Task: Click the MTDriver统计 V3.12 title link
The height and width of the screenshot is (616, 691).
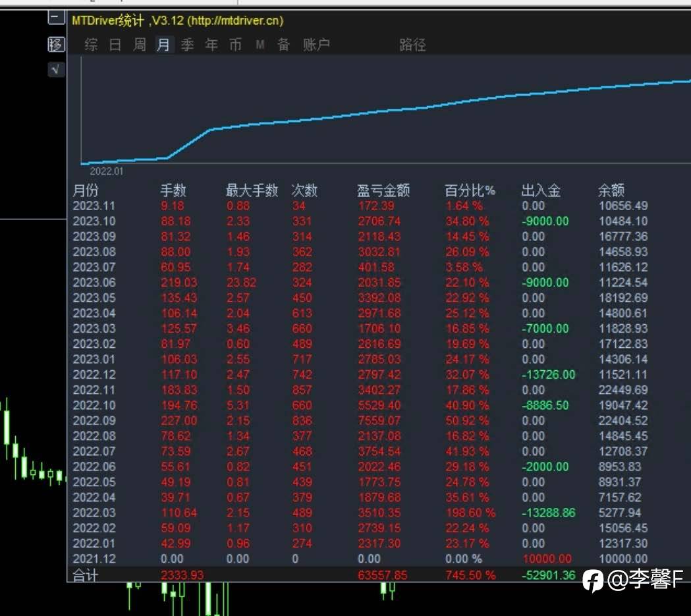Action: click(178, 20)
